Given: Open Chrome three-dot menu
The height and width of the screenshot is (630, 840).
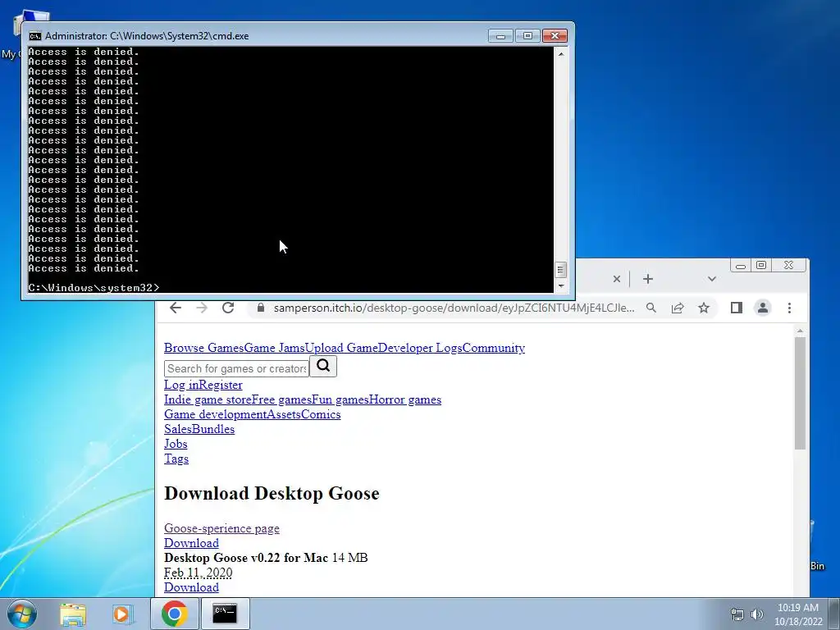Looking at the screenshot, I should 789,308.
